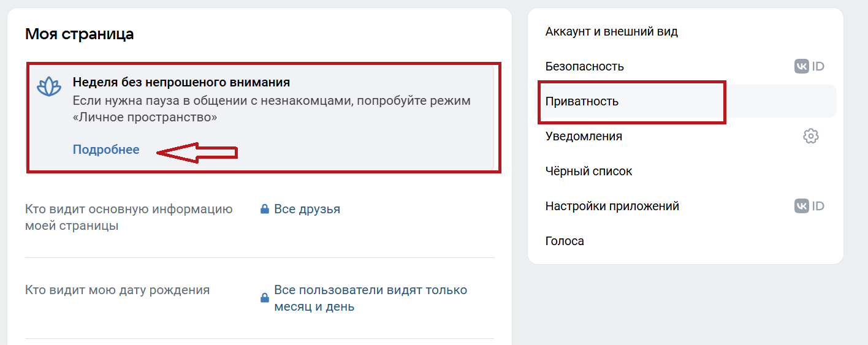This screenshot has height=345, width=868.
Task: Open the Голоса section
Action: (565, 241)
